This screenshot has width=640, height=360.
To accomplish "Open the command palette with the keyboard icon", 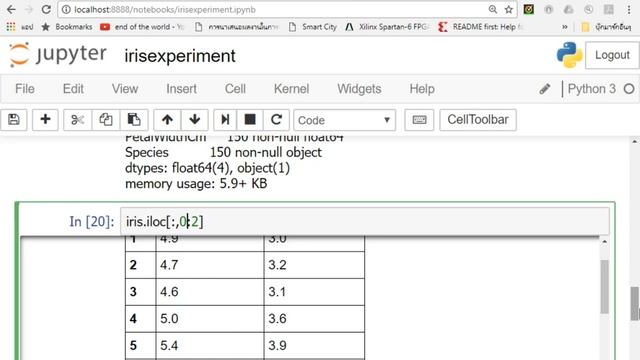I will coord(419,120).
